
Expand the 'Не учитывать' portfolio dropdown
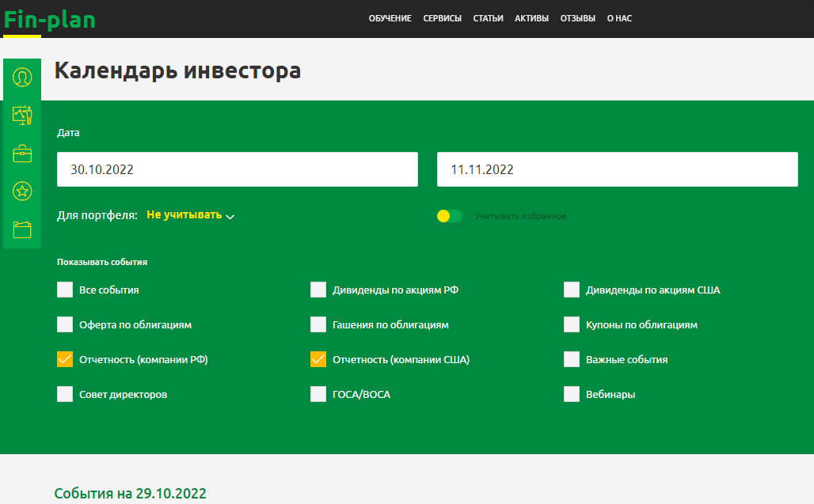coord(190,215)
